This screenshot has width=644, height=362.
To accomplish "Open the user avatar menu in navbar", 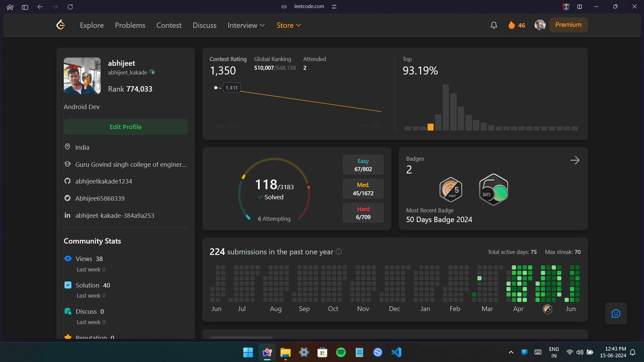I will pyautogui.click(x=540, y=25).
